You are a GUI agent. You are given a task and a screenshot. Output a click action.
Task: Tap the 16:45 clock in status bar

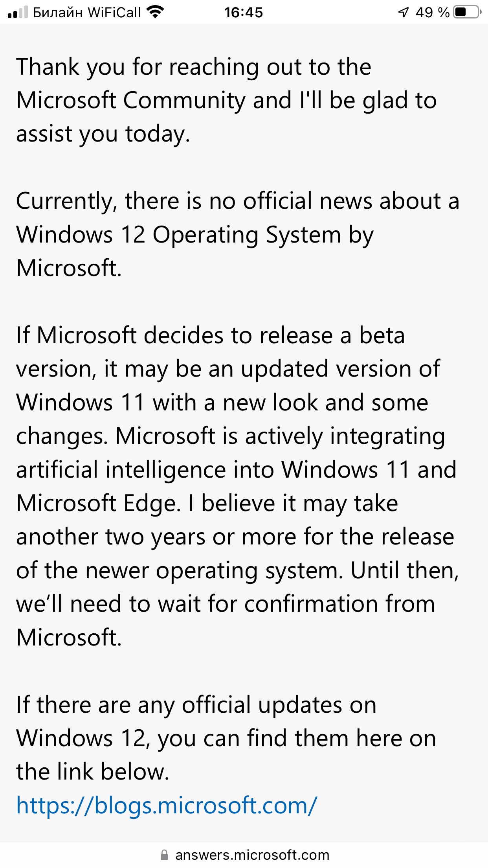click(243, 13)
